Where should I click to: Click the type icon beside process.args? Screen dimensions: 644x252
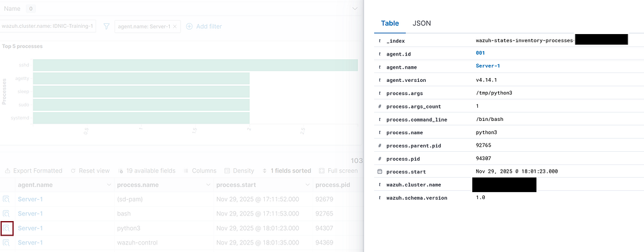tap(379, 93)
